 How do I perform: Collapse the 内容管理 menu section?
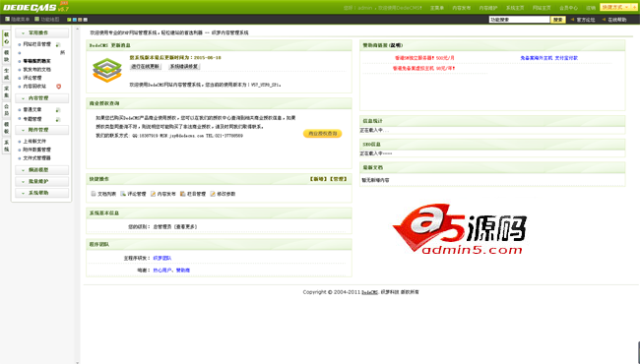coord(41,97)
